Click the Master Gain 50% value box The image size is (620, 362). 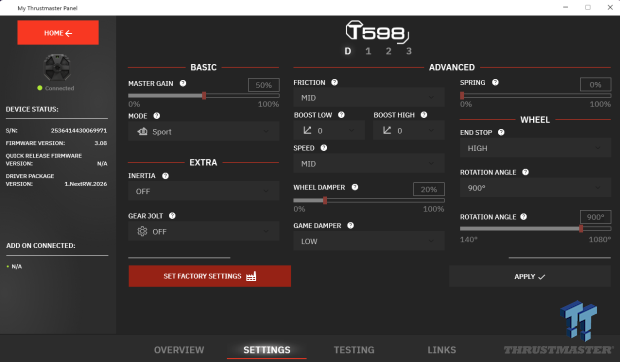point(264,85)
